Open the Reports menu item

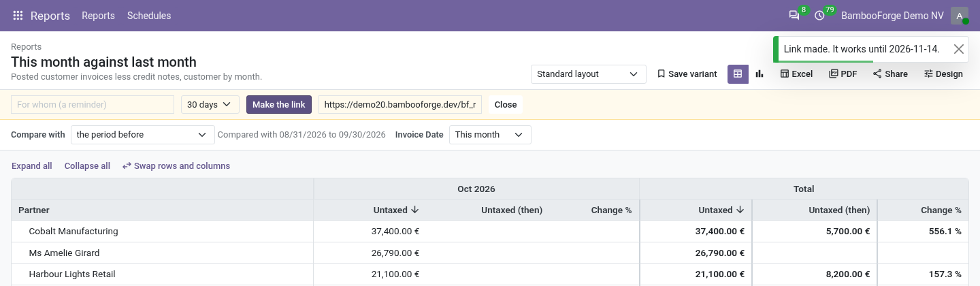click(98, 16)
